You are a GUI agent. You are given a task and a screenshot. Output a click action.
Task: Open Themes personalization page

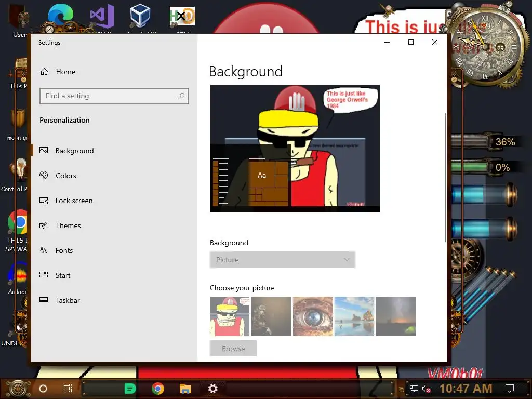pyautogui.click(x=68, y=225)
